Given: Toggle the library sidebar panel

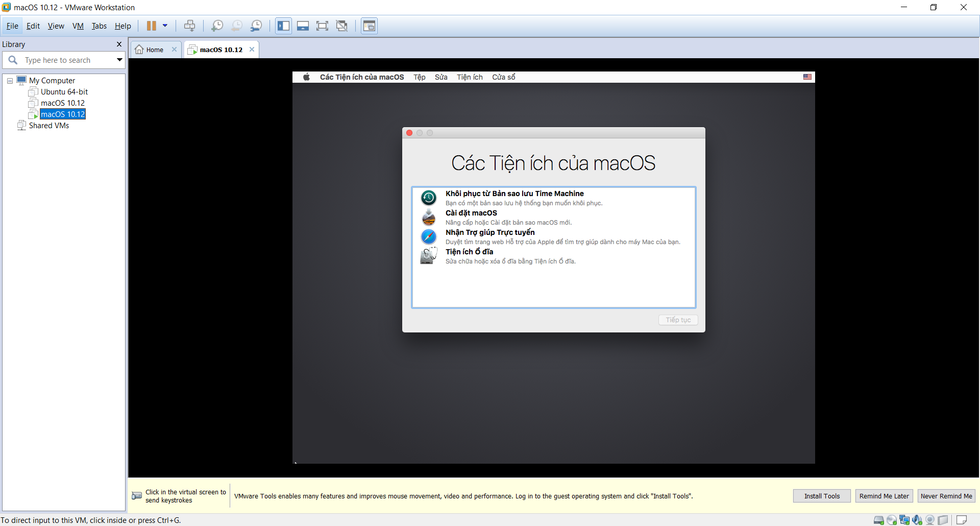Looking at the screenshot, I should (284, 26).
